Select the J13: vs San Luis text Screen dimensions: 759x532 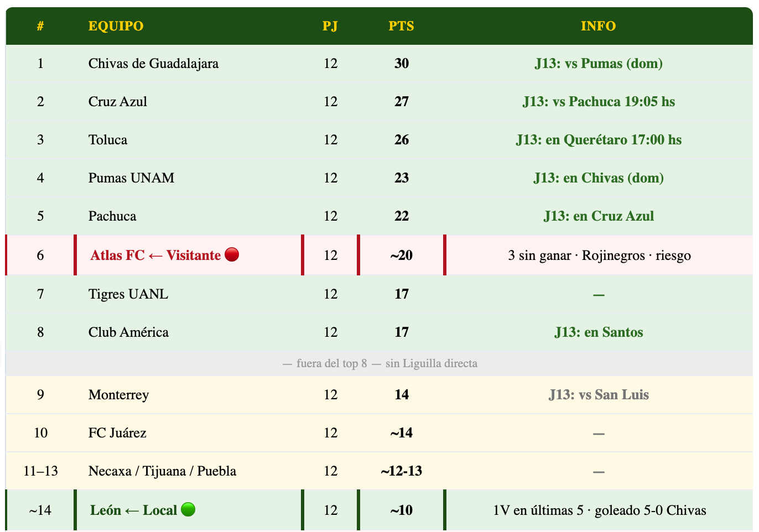point(598,395)
